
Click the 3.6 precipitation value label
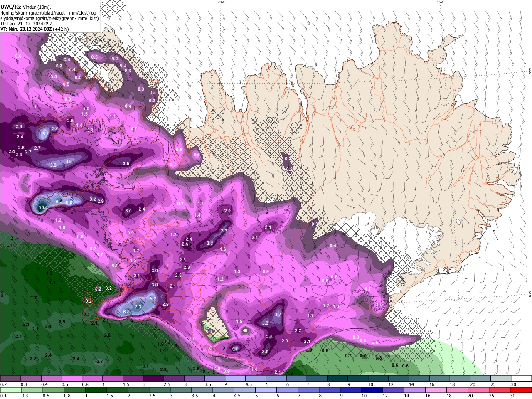[x=56, y=129]
